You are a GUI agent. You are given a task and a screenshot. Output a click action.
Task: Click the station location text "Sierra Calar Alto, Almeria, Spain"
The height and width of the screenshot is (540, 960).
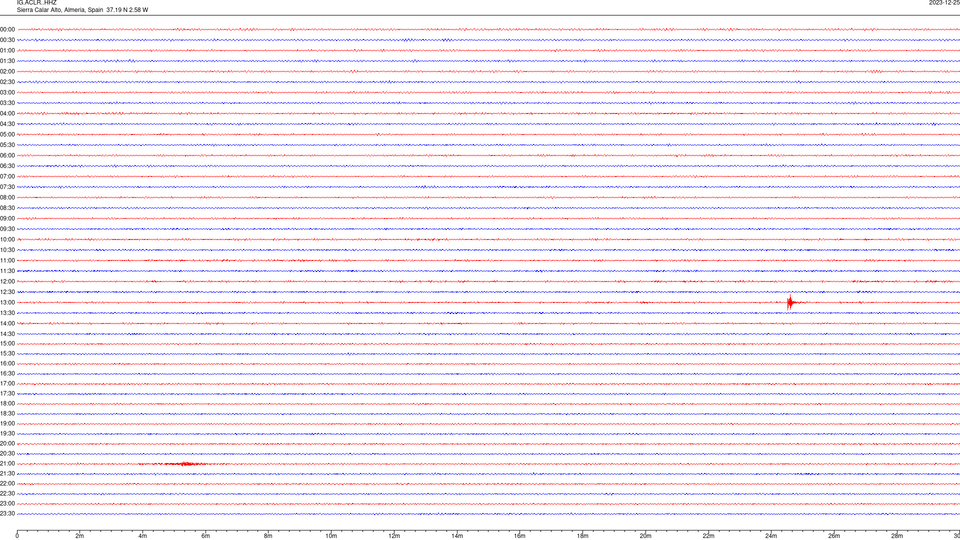[x=60, y=10]
